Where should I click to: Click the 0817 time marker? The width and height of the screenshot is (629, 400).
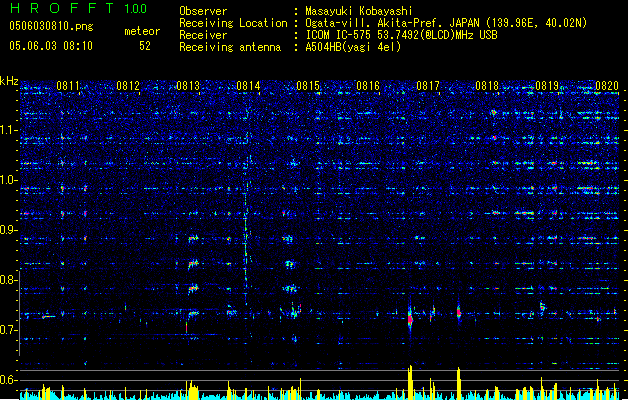point(428,86)
